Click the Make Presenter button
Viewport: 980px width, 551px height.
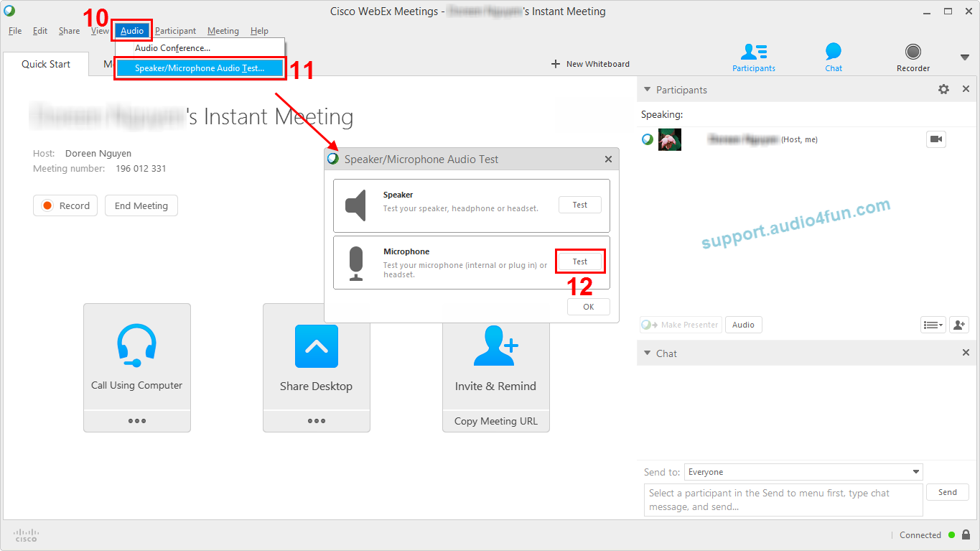tap(680, 325)
